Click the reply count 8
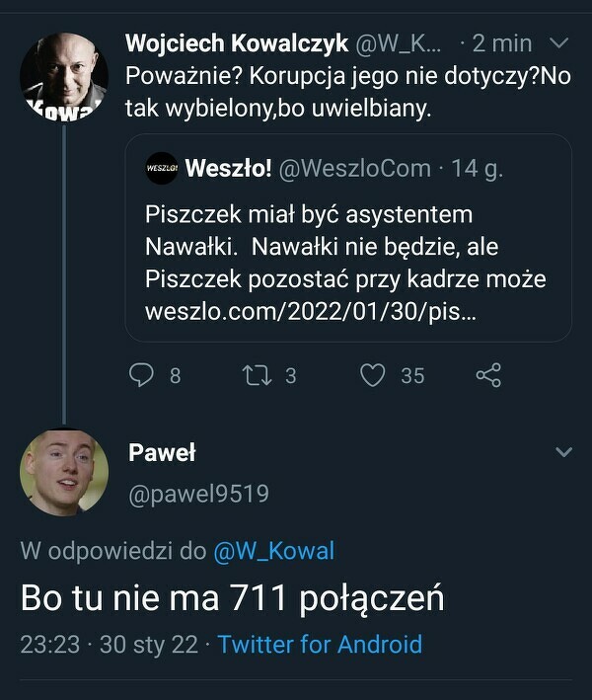 point(175,375)
